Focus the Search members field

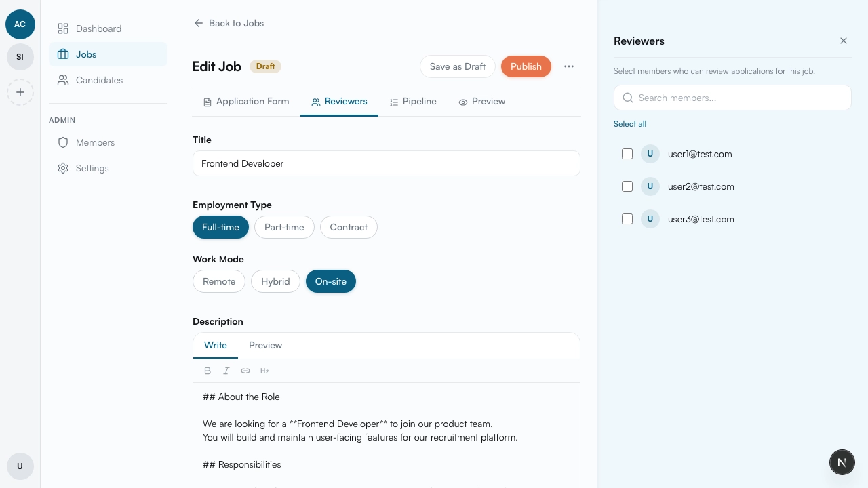(732, 98)
